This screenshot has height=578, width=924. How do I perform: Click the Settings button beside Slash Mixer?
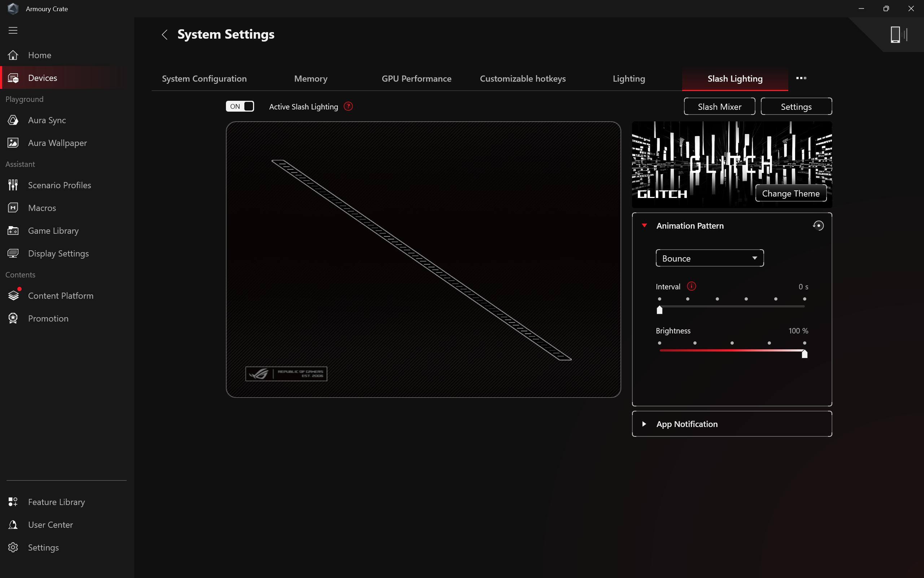coord(796,106)
